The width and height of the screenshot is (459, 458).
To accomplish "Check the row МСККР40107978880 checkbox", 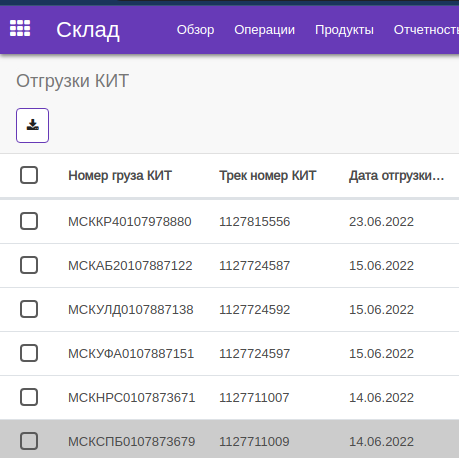I will tap(29, 221).
